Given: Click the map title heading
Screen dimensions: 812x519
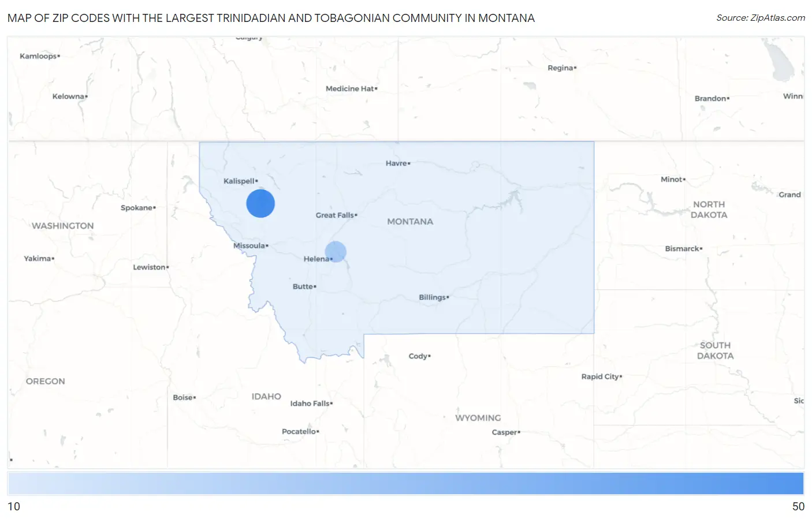Looking at the screenshot, I should coord(271,18).
